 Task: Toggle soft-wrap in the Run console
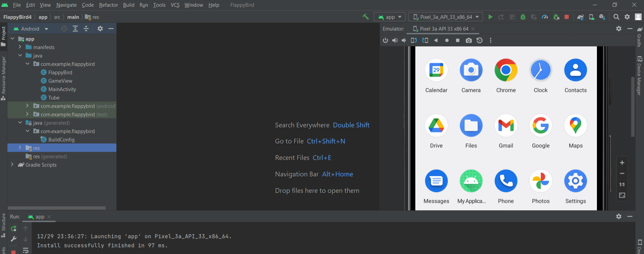coord(26,250)
